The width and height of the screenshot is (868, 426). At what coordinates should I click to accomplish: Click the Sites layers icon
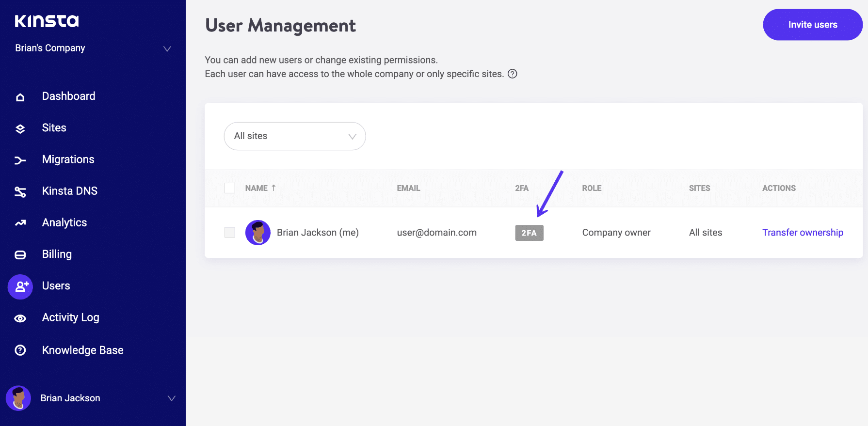pos(20,128)
